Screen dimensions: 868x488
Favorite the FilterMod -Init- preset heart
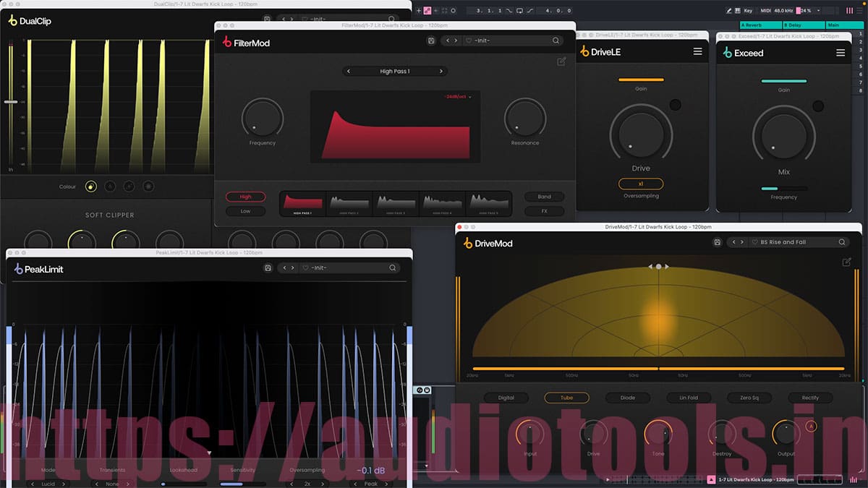(x=469, y=41)
